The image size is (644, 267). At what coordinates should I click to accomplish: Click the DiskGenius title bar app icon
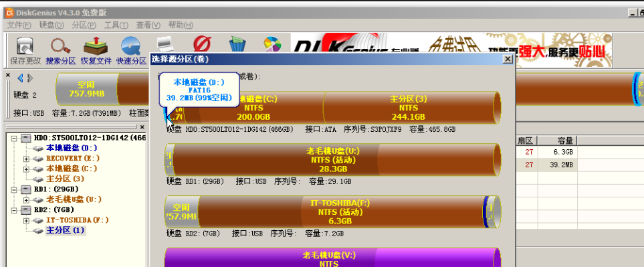(9, 13)
